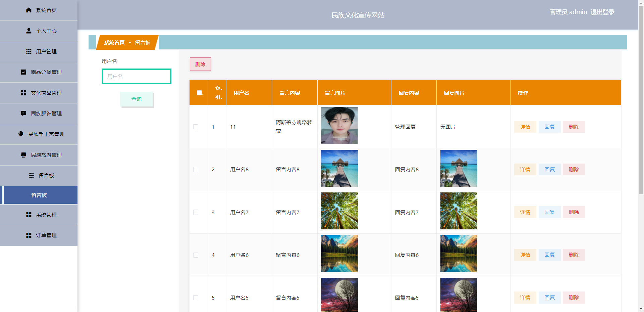Toggle the select-all checkbox in table header
Image resolution: width=644 pixels, height=312 pixels.
(199, 93)
